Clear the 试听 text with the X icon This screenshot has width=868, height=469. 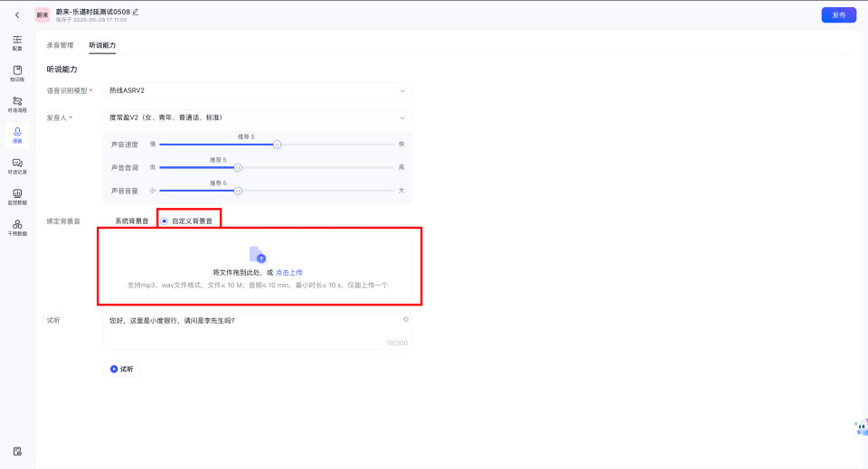406,320
